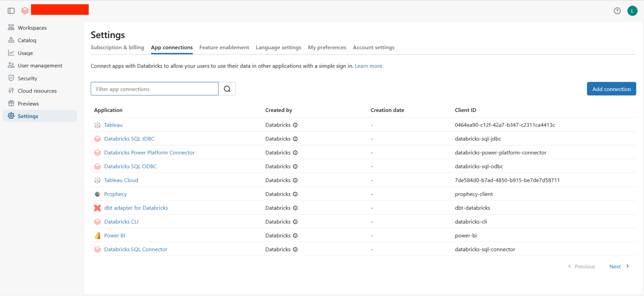The width and height of the screenshot is (644, 296).
Task: Click the Catalog sidebar icon
Action: pos(11,40)
